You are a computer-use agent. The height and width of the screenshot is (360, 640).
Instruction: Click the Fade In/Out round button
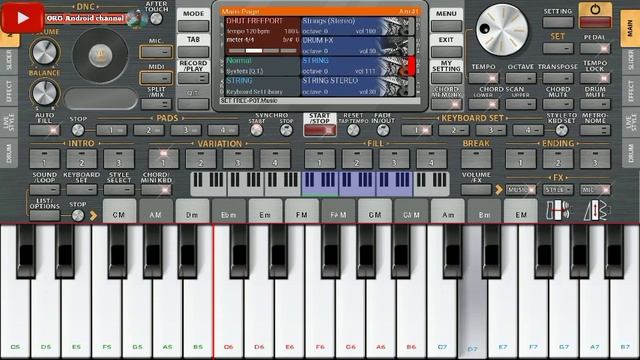click(x=383, y=130)
